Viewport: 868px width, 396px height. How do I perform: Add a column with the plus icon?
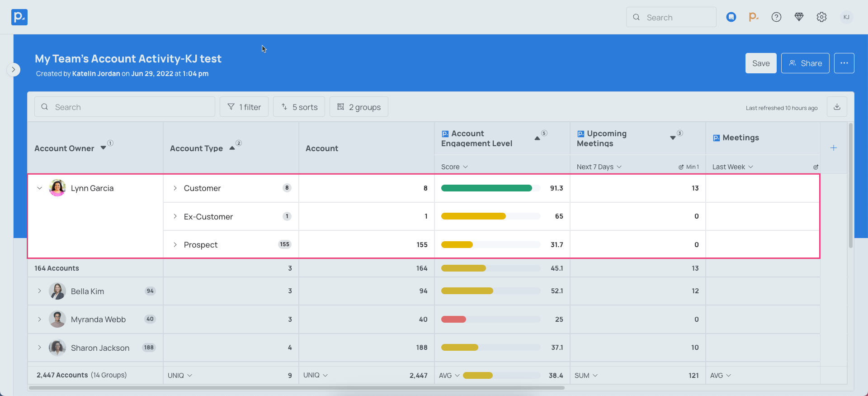point(834,148)
